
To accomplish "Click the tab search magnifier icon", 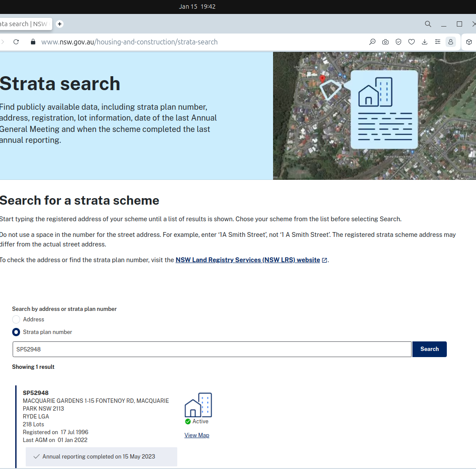I will click(x=428, y=24).
